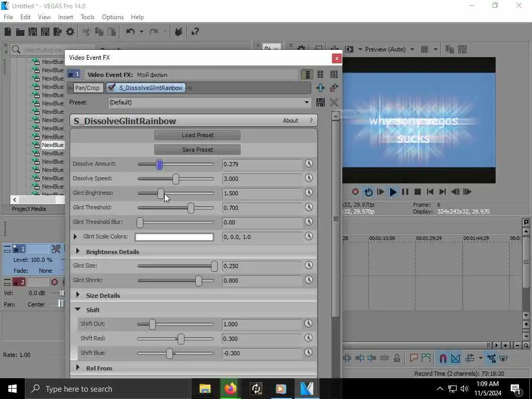
Task: Stop playback in preview transport
Action: coord(418,192)
